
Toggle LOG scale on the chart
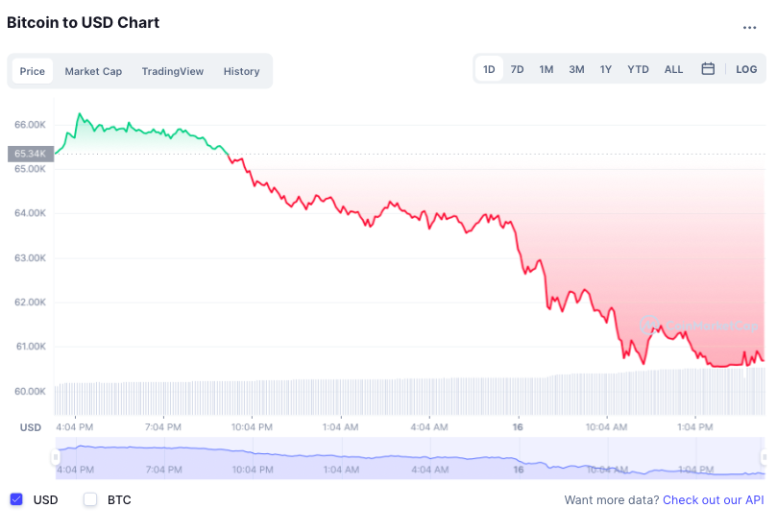click(746, 69)
